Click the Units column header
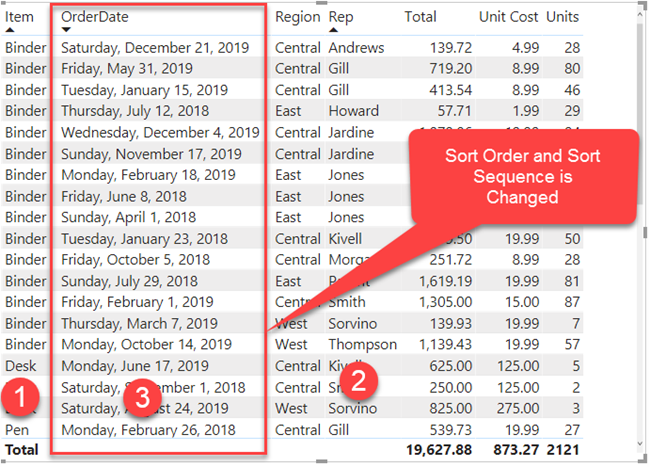The width and height of the screenshot is (650, 467). click(x=562, y=17)
